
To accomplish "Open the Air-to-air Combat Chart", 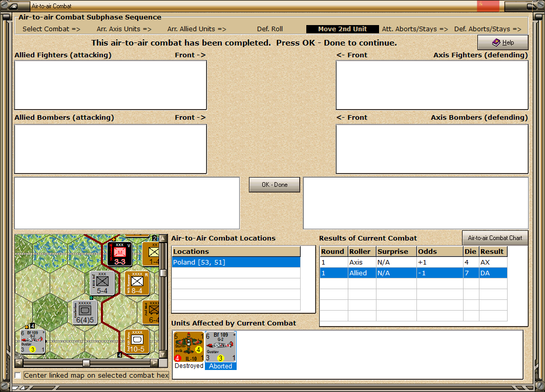I will [x=495, y=238].
